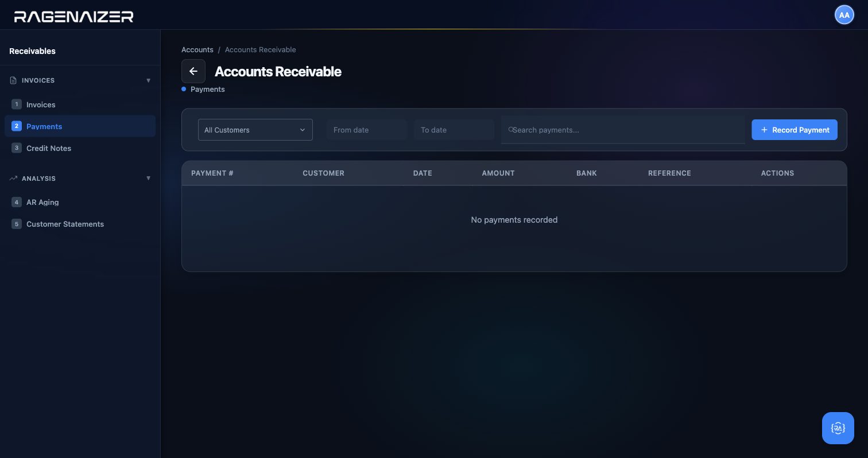868x458 pixels.
Task: Click the To date field
Action: pos(454,130)
